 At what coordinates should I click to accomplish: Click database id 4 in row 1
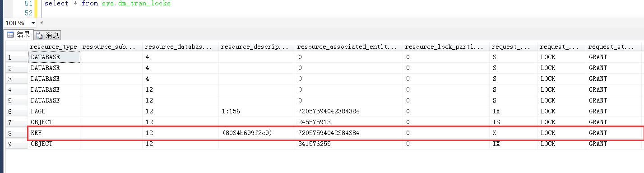coord(181,57)
